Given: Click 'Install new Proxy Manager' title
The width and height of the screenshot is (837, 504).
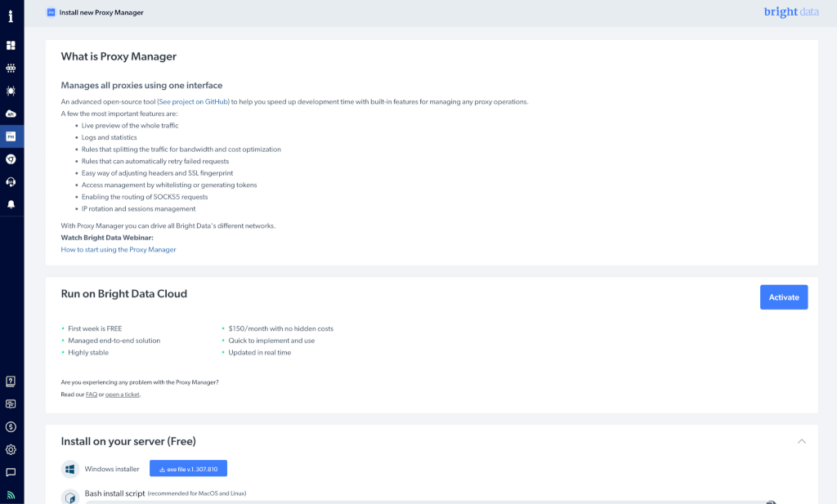Looking at the screenshot, I should [x=101, y=13].
